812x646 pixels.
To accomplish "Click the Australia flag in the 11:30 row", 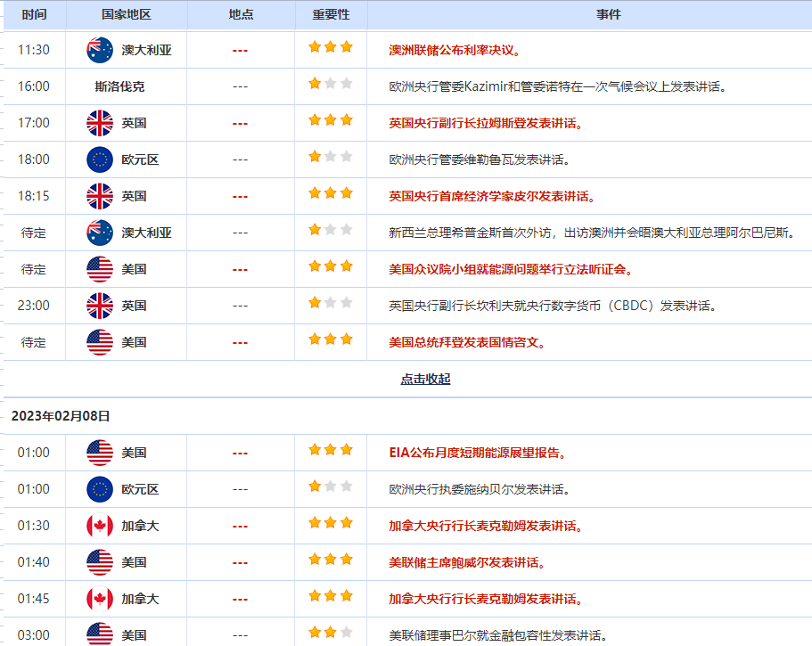I will 100,50.
